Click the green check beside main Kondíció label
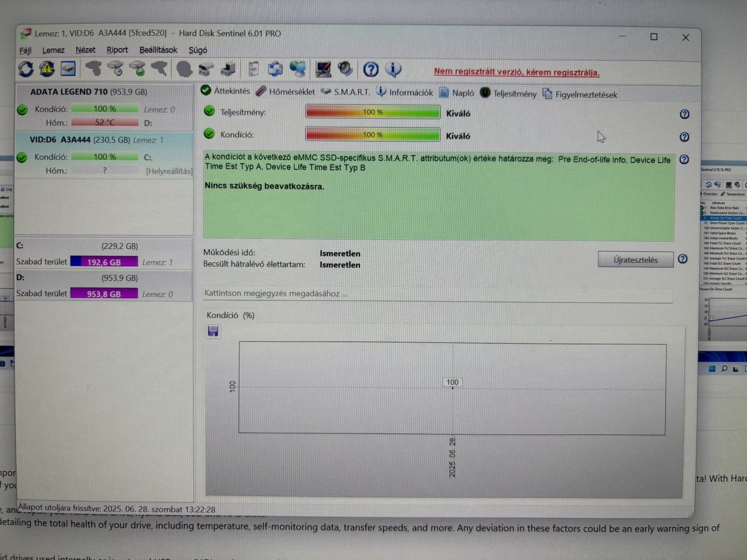The width and height of the screenshot is (747, 560). coord(209,134)
